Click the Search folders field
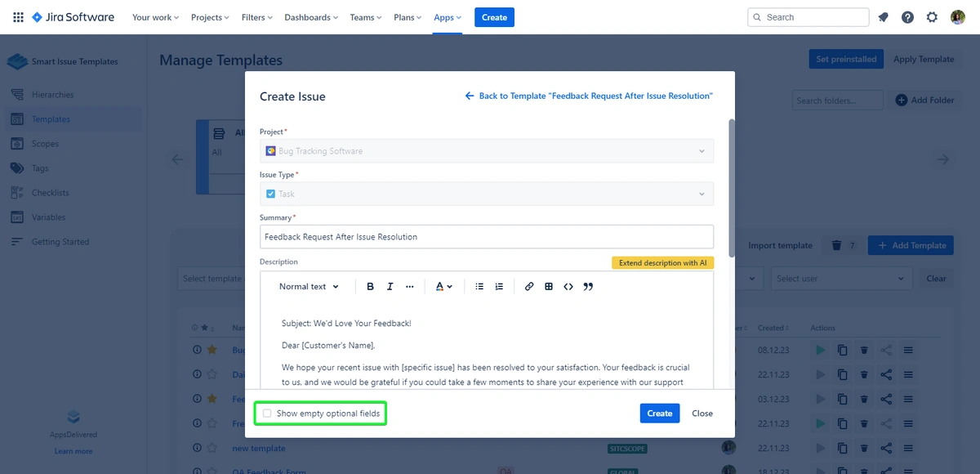Screen dimensions: 980x474 click(x=837, y=101)
